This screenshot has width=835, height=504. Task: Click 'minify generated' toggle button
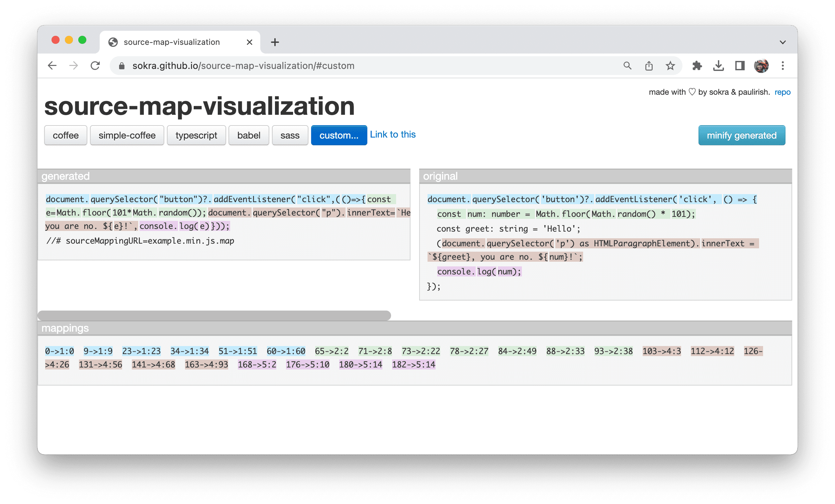pyautogui.click(x=742, y=135)
